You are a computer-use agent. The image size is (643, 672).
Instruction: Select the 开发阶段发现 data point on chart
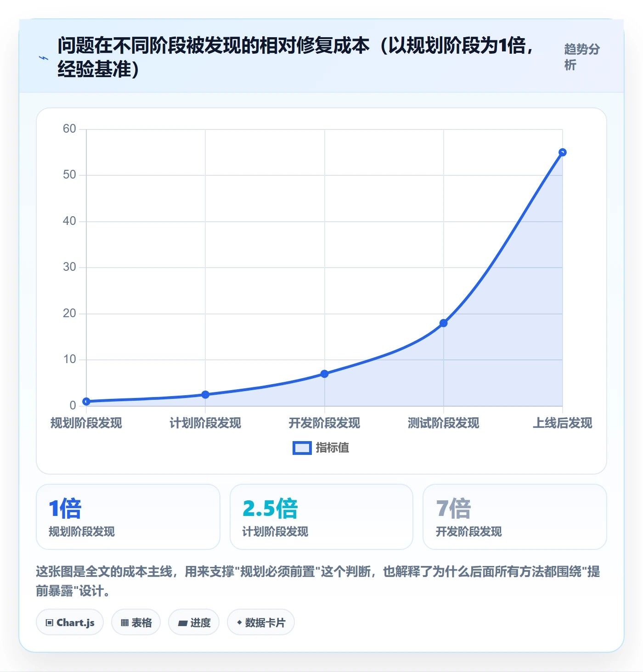[x=324, y=374]
